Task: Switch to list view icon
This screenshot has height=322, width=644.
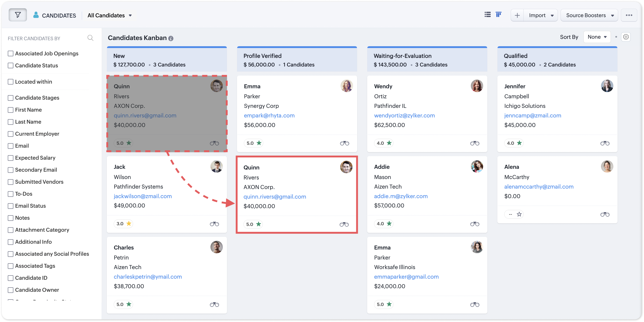Action: click(487, 15)
